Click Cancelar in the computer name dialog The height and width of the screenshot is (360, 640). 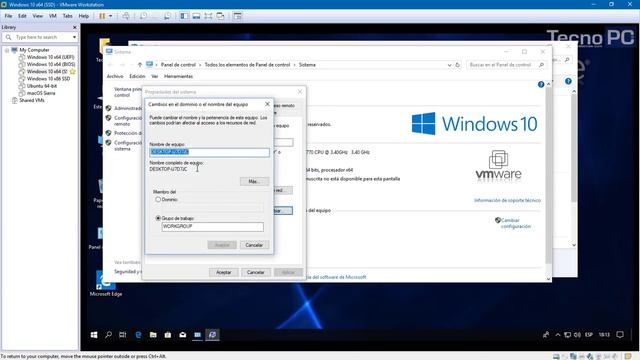tap(254, 245)
